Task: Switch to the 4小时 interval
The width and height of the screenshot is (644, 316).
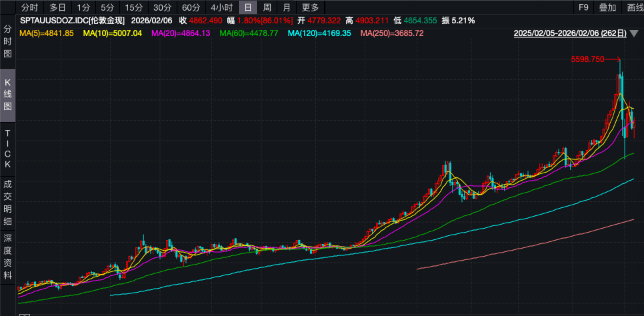Action: pos(221,8)
